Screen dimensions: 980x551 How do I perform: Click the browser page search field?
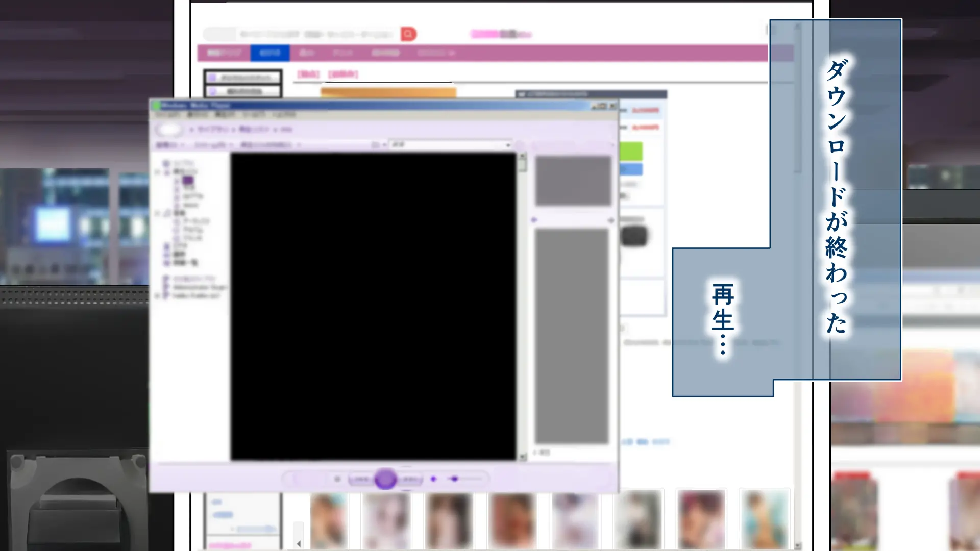(x=301, y=34)
